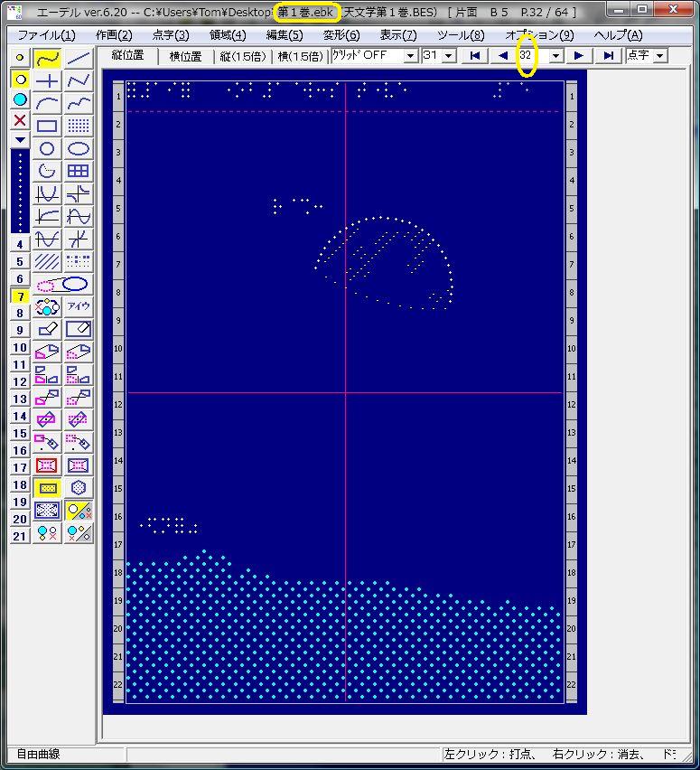Choose the diagonal hatching fill tool
This screenshot has height=770, width=700.
tap(47, 262)
